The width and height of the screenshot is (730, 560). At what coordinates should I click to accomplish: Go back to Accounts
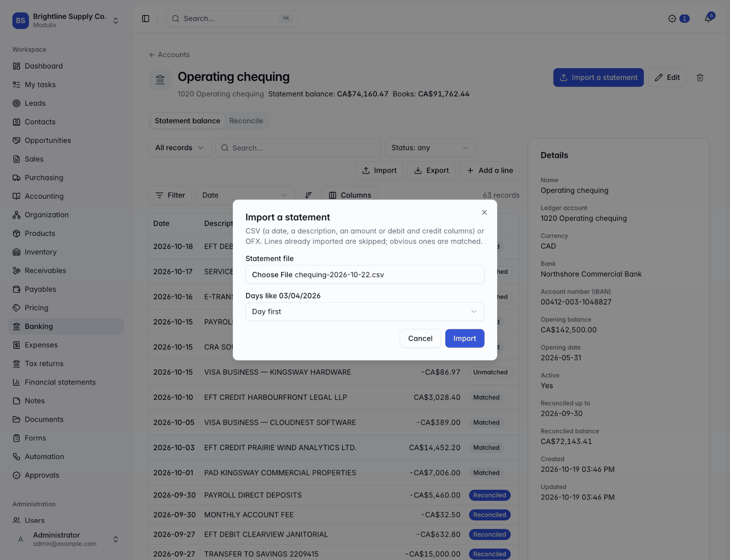169,55
